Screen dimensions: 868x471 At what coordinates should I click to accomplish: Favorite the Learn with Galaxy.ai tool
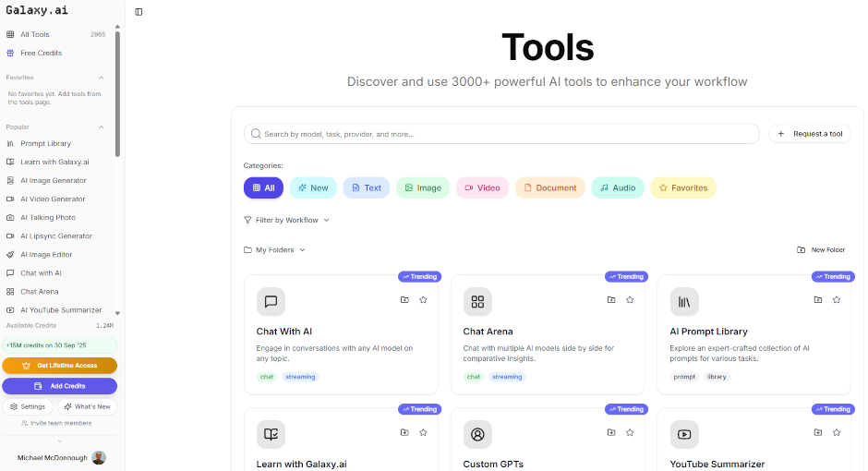point(424,433)
